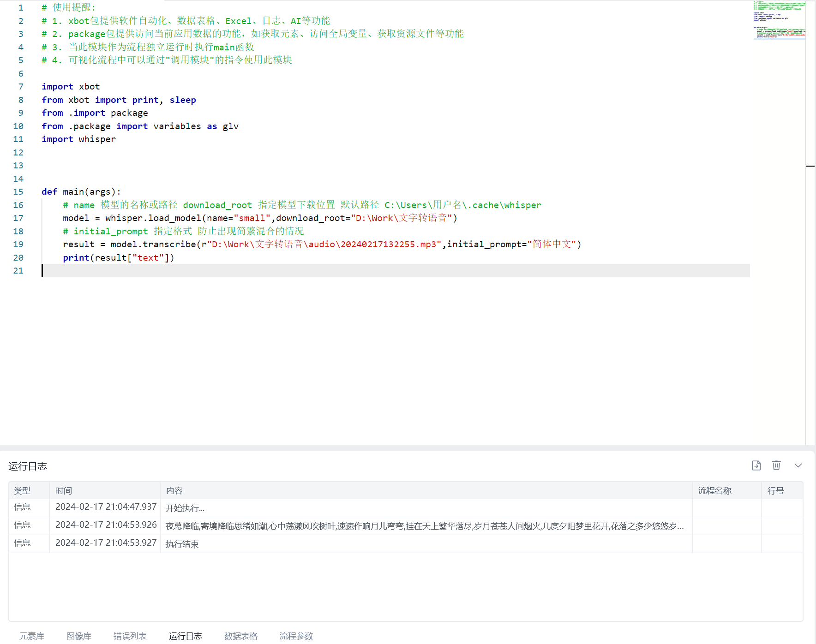The image size is (816, 644).
Task: Click the 时间 column header
Action: click(x=64, y=491)
